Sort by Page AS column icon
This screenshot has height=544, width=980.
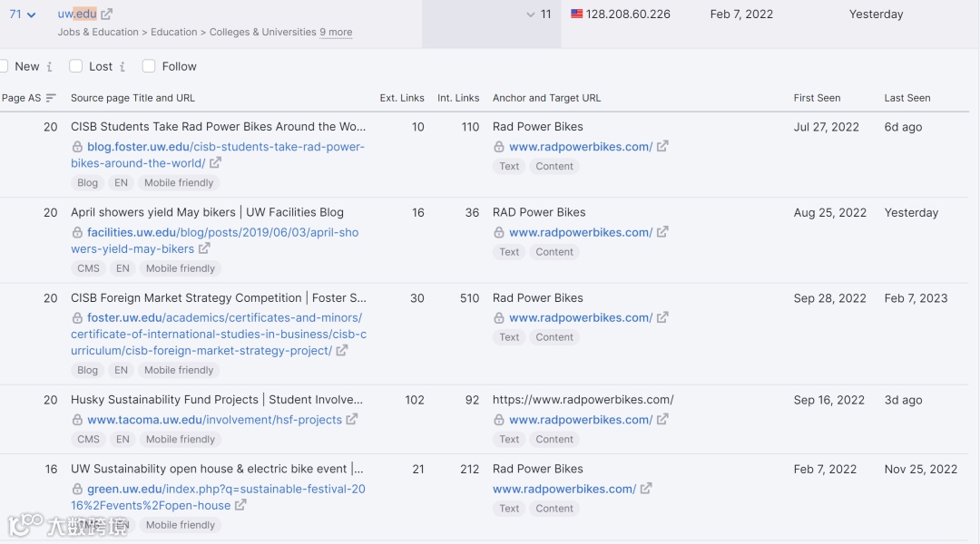pos(51,98)
